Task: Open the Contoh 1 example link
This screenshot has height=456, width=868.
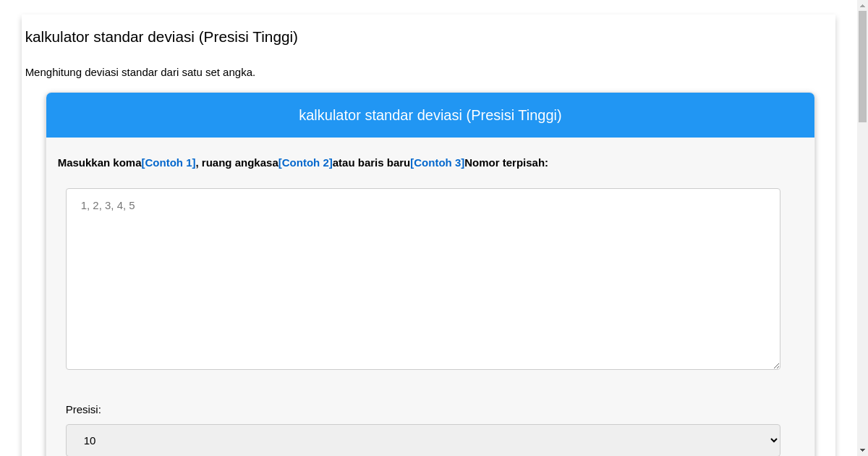Action: (169, 163)
